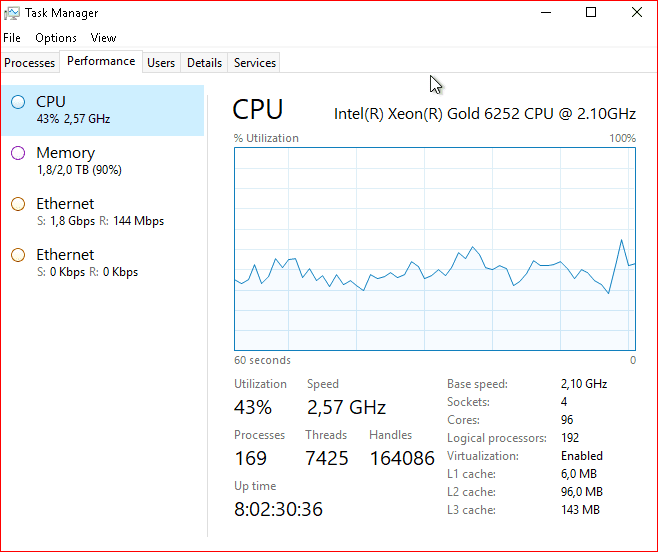Switch to the Users tab
Image resolution: width=658 pixels, height=552 pixels.
(x=161, y=63)
